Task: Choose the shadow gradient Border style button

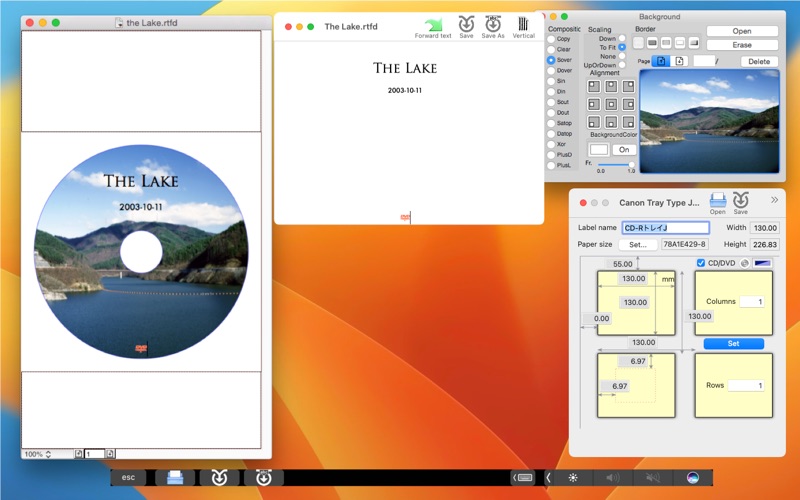Action: (x=693, y=43)
